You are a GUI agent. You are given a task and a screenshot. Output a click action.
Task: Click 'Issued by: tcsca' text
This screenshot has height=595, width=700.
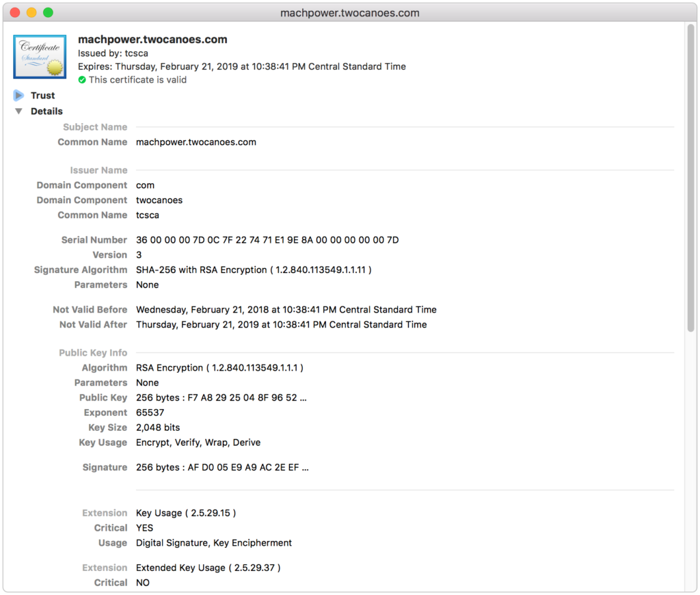[x=113, y=53]
